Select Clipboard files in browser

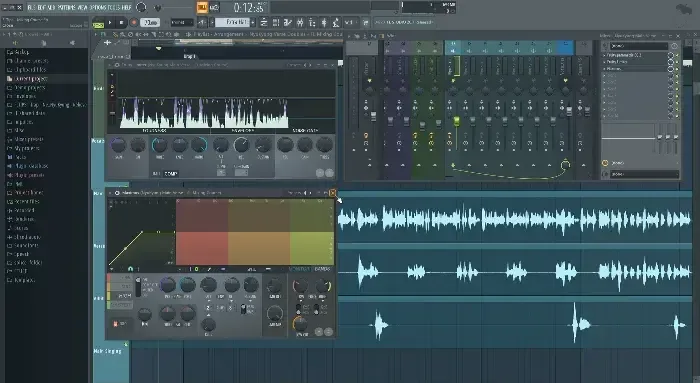[27, 70]
